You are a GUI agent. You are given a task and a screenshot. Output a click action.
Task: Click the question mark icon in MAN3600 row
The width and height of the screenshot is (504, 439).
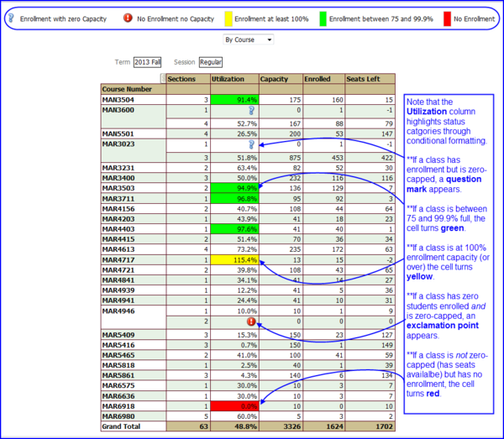tap(251, 111)
